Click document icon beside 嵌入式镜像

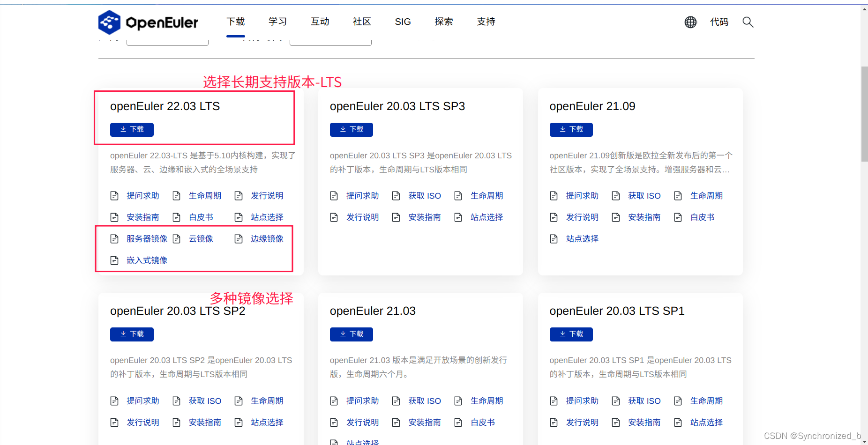click(114, 260)
